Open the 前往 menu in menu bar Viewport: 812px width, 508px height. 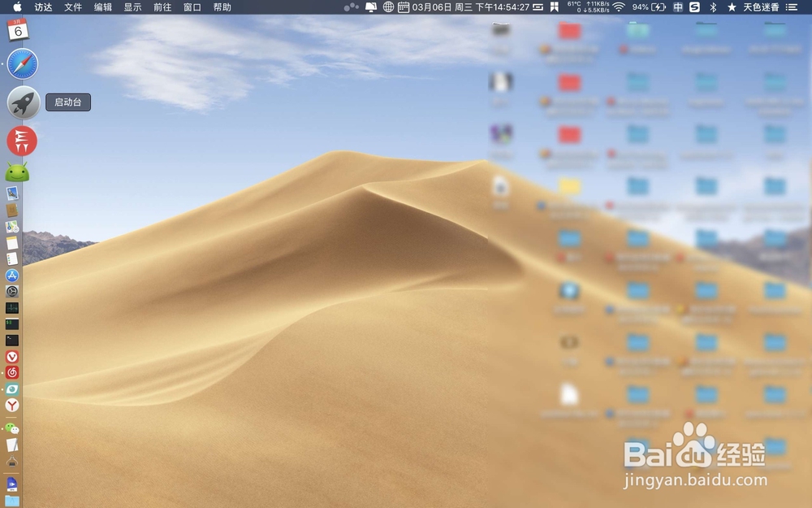161,8
